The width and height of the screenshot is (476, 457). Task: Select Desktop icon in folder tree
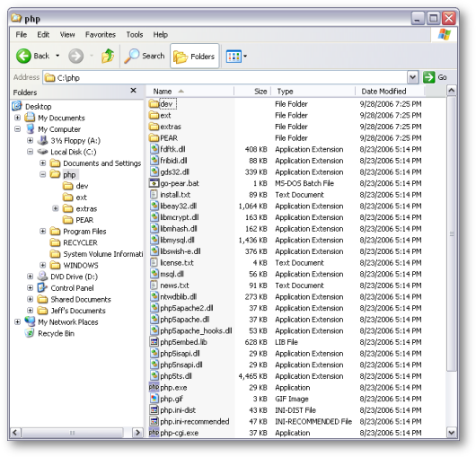tap(17, 106)
